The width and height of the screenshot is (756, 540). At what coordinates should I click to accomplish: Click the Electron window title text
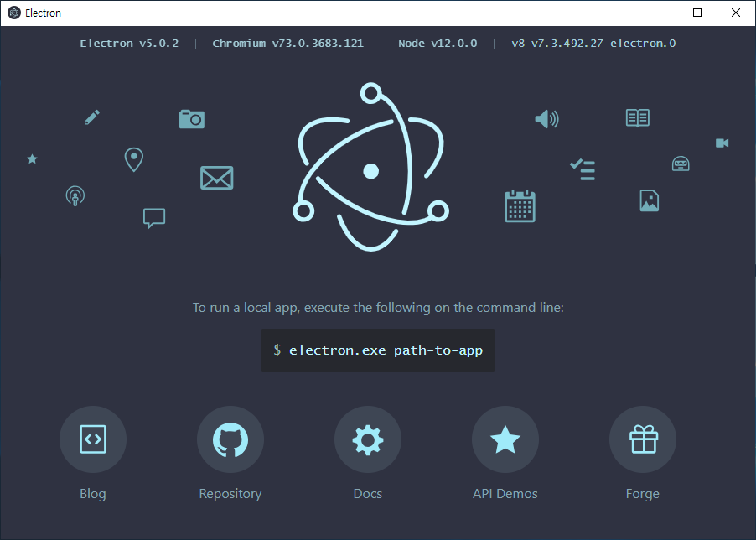43,13
